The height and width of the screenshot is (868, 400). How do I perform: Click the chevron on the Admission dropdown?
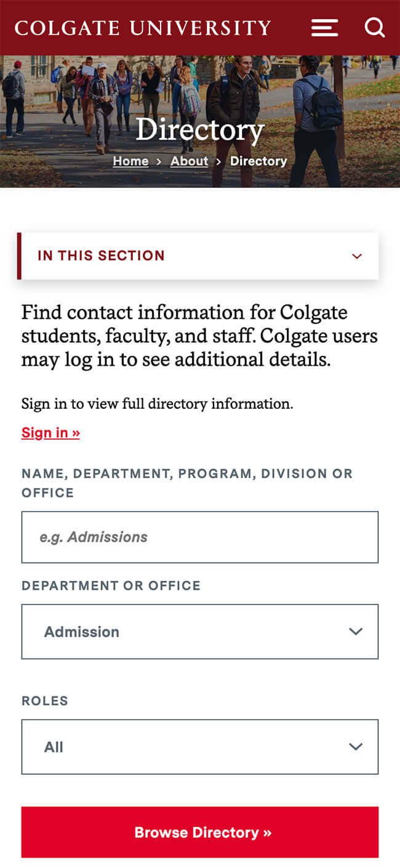tap(356, 632)
